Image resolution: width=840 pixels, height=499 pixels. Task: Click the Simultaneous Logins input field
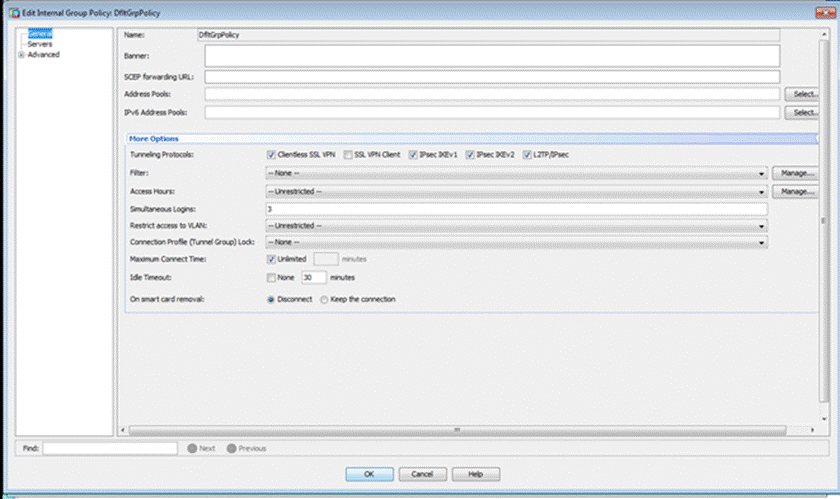click(515, 208)
